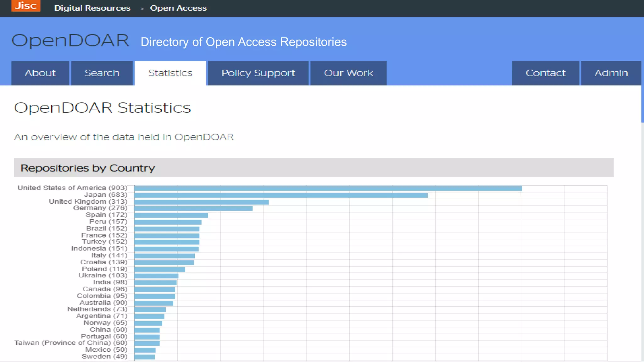Click the Portugal (60) label
This screenshot has width=644, height=362.
coord(104,337)
